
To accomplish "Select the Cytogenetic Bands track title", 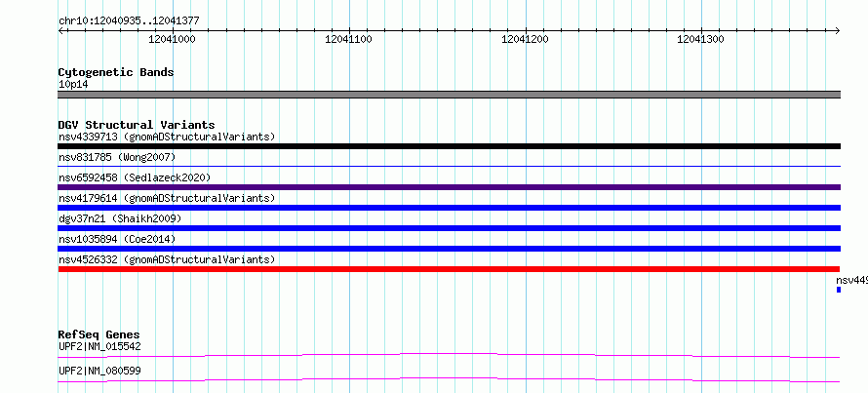I will (x=116, y=72).
